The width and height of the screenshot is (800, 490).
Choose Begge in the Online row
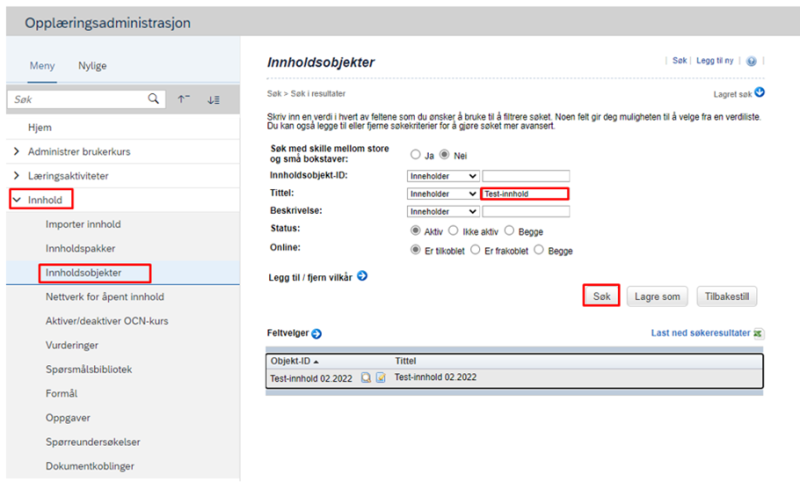click(539, 250)
